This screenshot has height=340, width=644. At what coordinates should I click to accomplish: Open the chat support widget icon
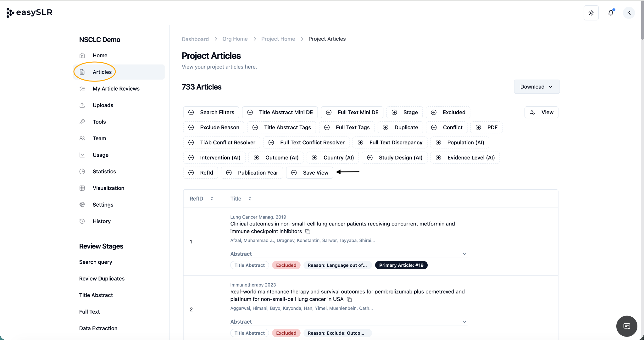(x=626, y=326)
